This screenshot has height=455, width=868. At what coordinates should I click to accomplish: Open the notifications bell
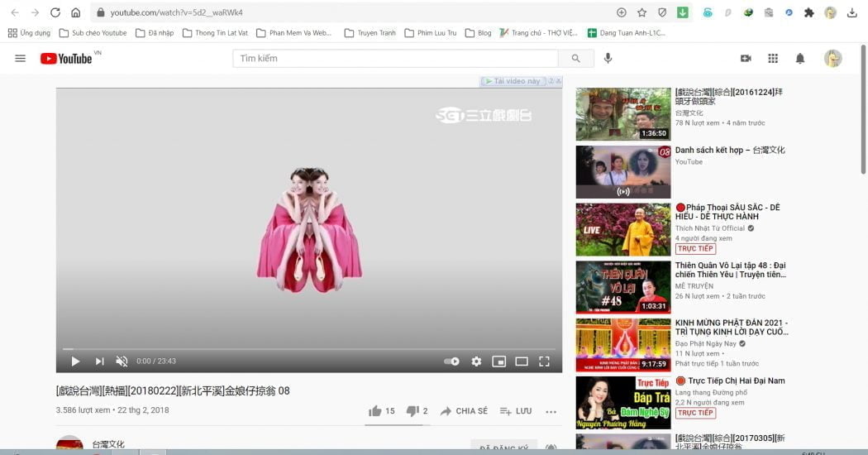tap(800, 58)
